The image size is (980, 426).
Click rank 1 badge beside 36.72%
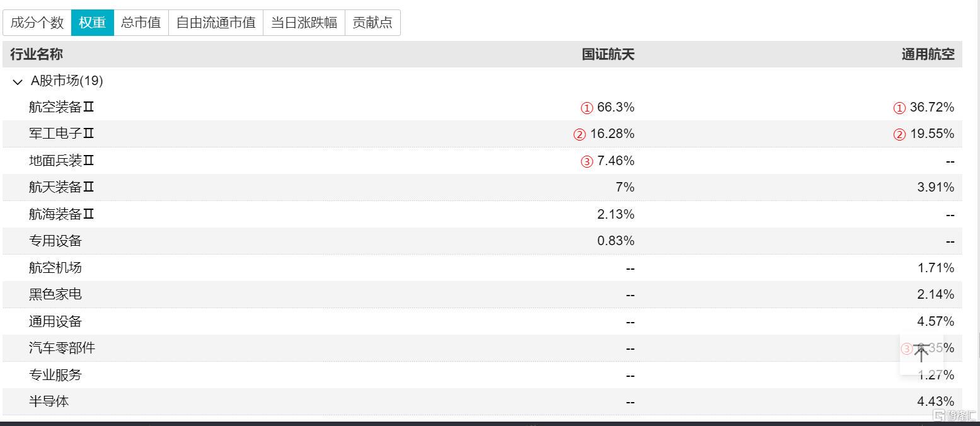tap(899, 108)
